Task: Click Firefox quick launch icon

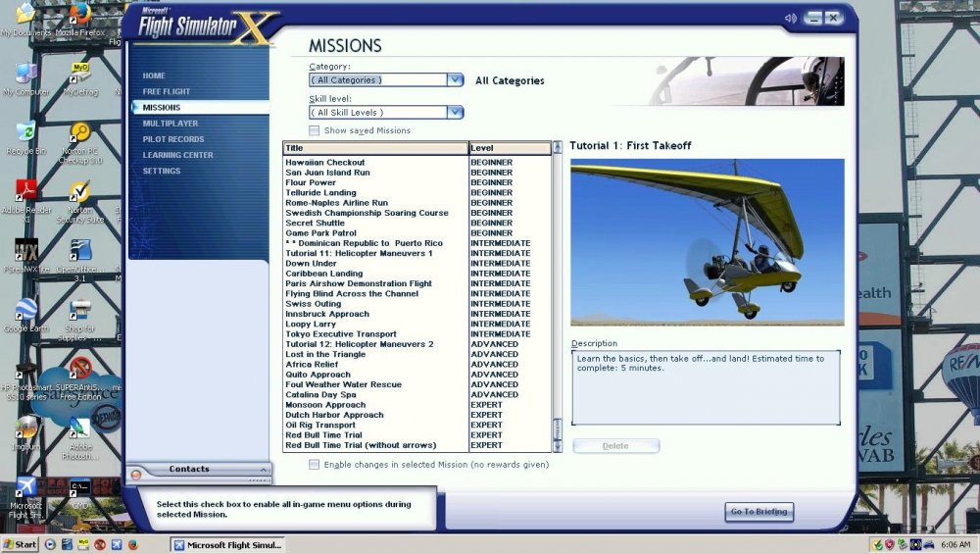Action: (132, 544)
